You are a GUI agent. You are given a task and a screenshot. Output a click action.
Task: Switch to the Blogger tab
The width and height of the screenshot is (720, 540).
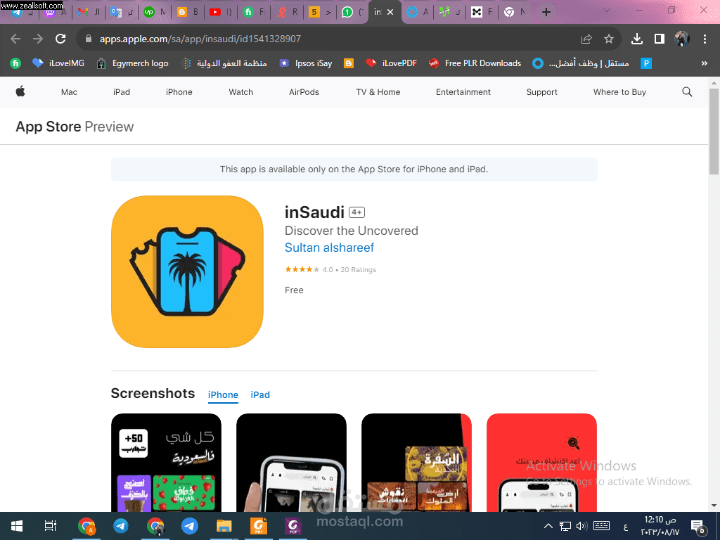188,12
